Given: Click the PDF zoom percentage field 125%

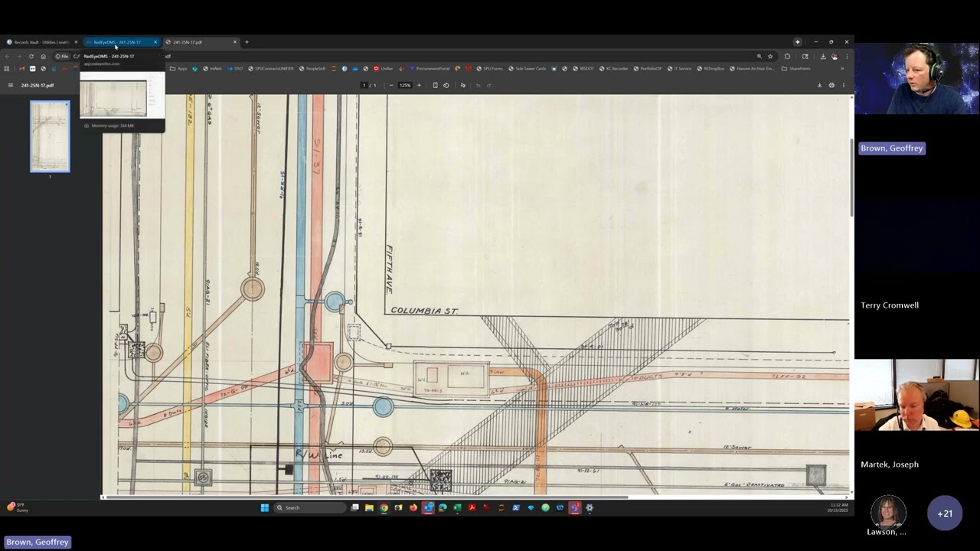Looking at the screenshot, I should [404, 85].
